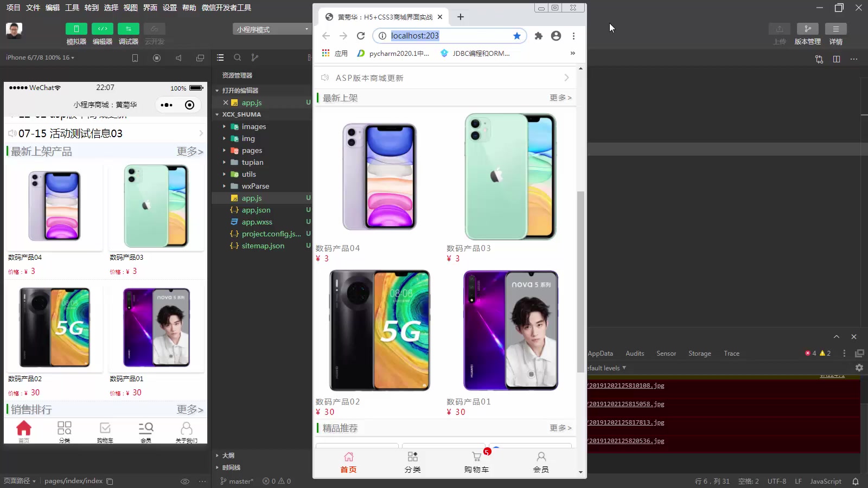Close app.js in the open editors list
The height and width of the screenshot is (488, 868).
tap(226, 102)
